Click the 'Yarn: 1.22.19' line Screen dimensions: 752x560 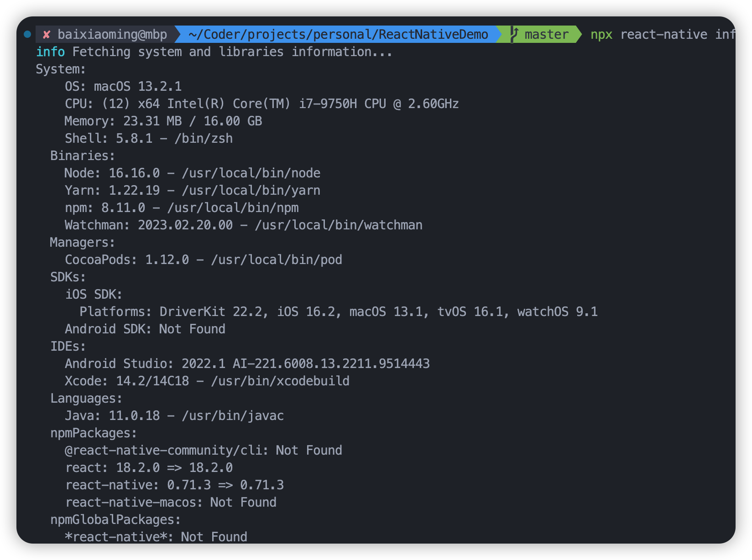click(193, 191)
